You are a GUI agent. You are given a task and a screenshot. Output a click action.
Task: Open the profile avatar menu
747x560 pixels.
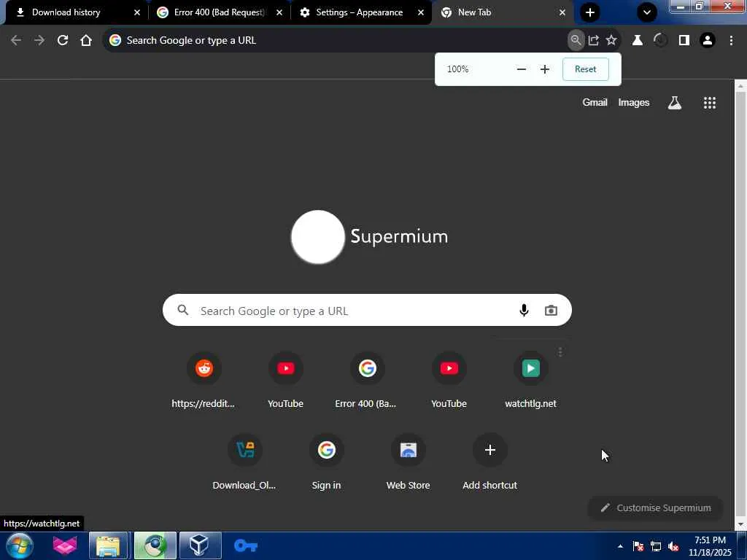coord(708,41)
